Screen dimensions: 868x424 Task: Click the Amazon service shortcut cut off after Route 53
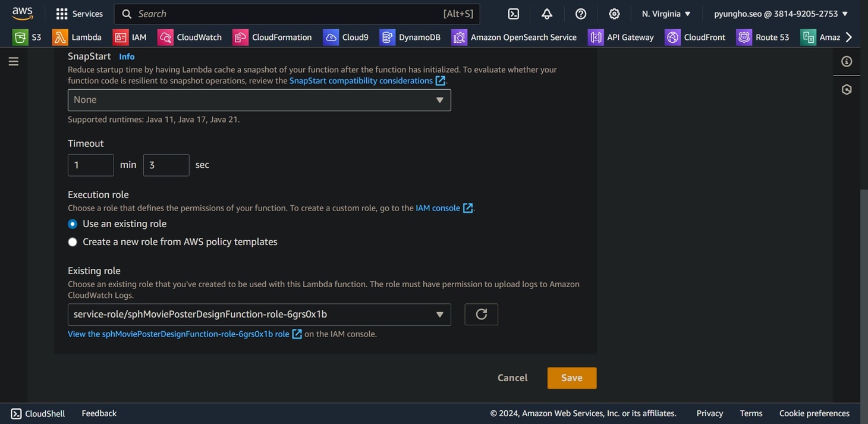tap(820, 37)
